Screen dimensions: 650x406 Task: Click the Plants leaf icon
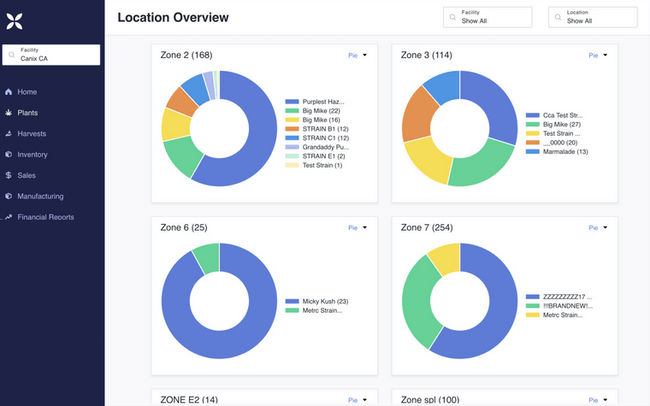(8, 112)
